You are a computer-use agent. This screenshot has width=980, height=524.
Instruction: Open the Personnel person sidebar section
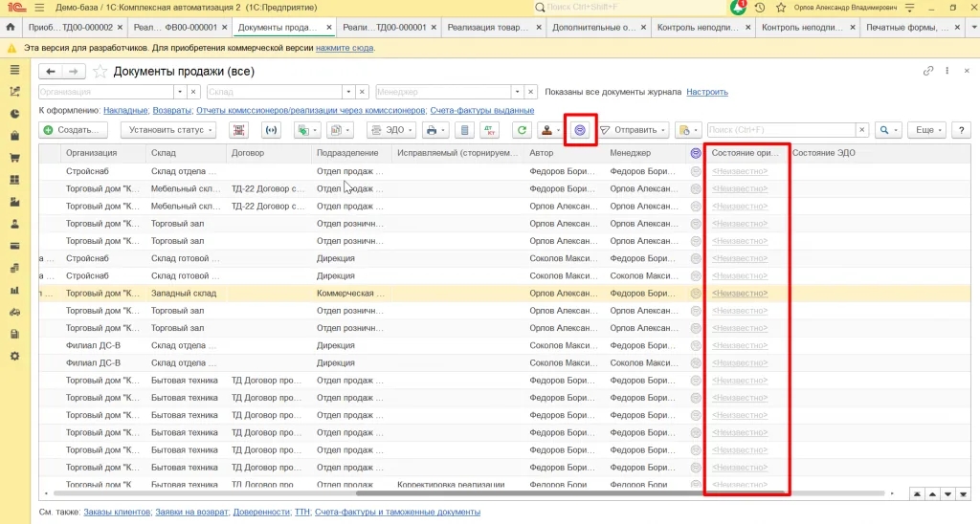click(14, 224)
